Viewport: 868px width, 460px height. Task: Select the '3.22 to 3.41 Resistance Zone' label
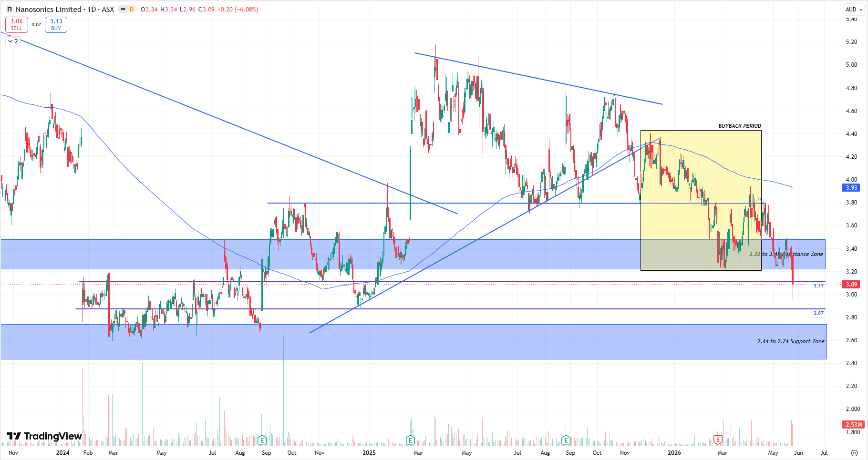pos(786,254)
